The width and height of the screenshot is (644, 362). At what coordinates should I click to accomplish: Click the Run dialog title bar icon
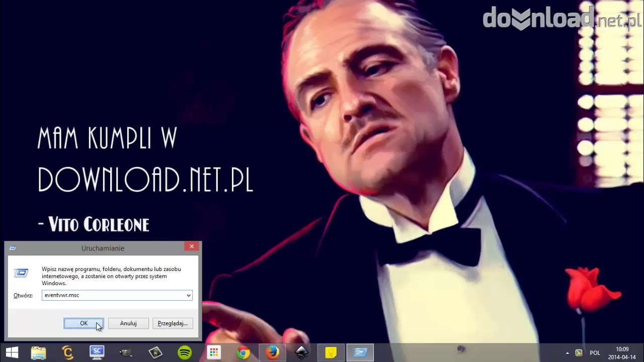13,248
